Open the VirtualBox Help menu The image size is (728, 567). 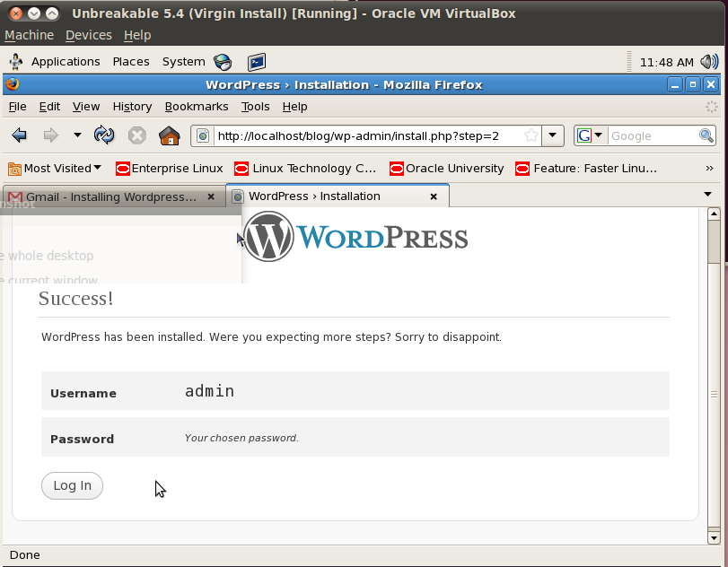[137, 35]
